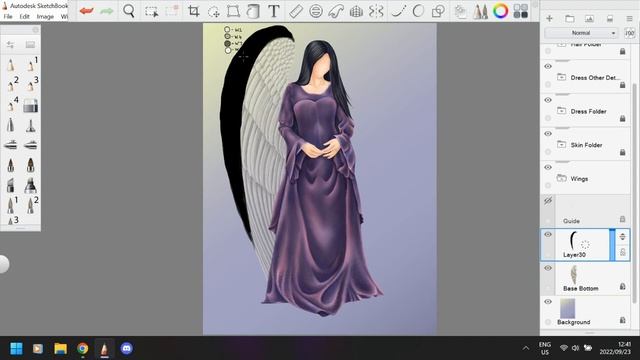Select the Background layer thumbnail
This screenshot has width=640, height=360.
[x=567, y=309]
